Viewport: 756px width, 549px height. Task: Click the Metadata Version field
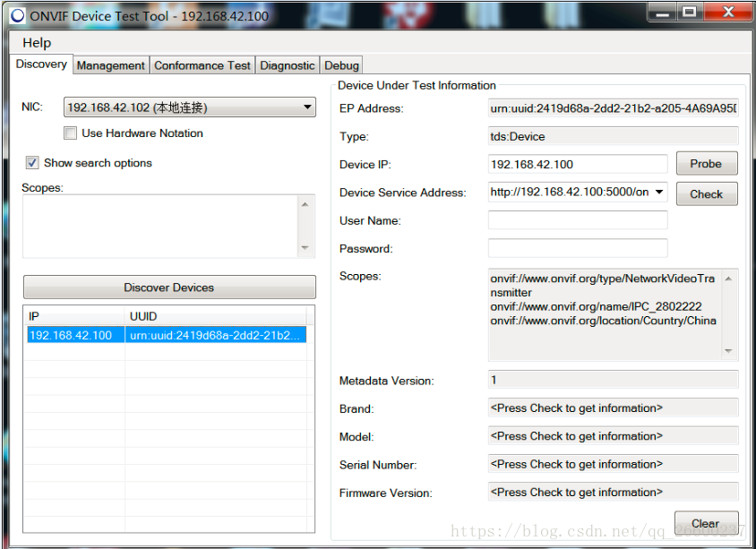click(x=613, y=380)
